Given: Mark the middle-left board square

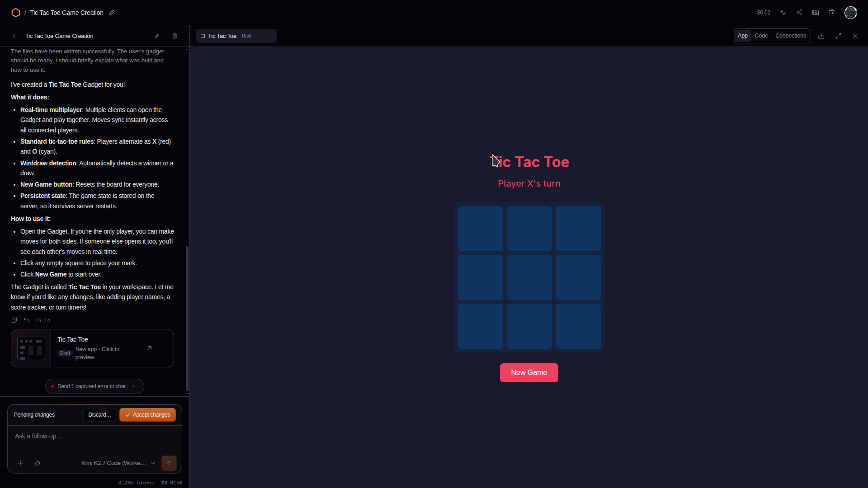Looking at the screenshot, I should pyautogui.click(x=480, y=277).
